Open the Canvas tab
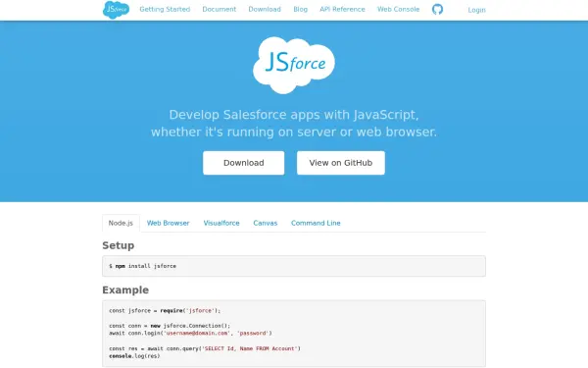Image resolution: width=588 pixels, height=368 pixels. click(x=266, y=223)
